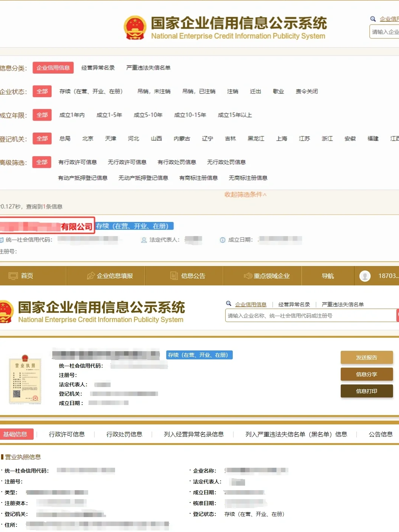
Task: Filter by 无行政处罚信息
Action: coord(226,162)
